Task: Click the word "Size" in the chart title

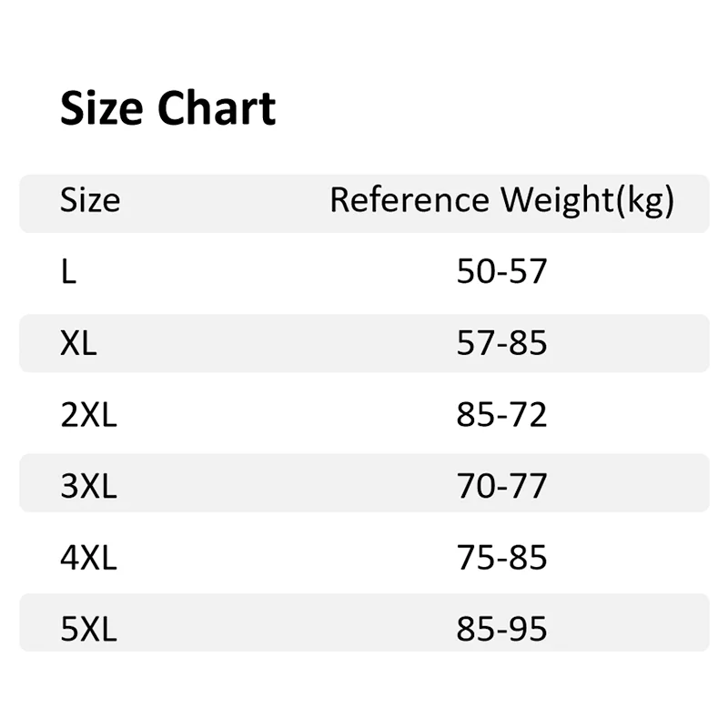Action: 102,109
